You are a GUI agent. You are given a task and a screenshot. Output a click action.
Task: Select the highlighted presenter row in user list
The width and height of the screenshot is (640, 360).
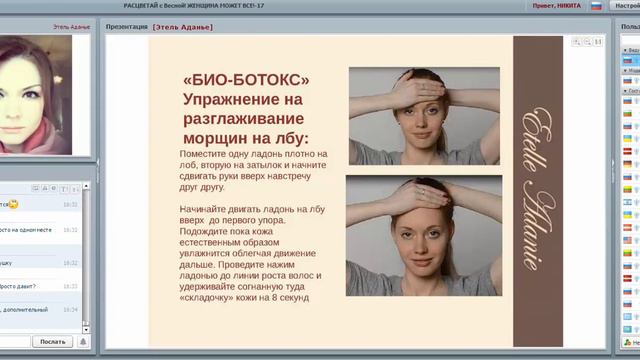coord(631,60)
